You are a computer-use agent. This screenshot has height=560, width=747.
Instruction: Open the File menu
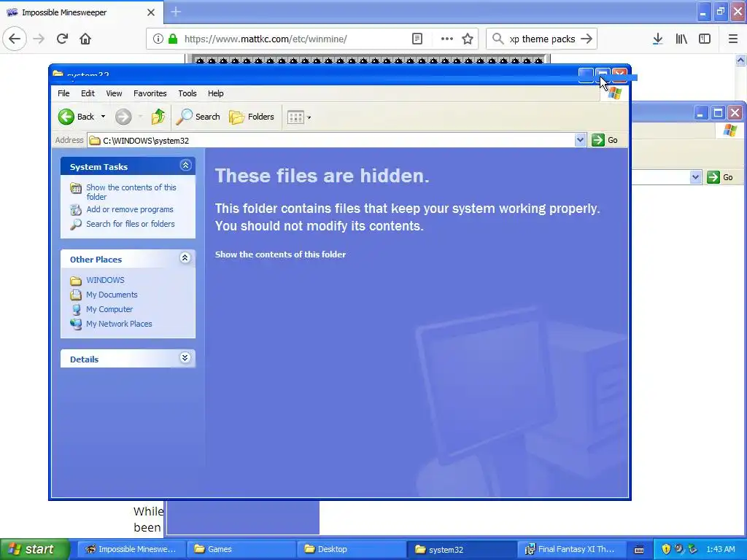tap(63, 93)
